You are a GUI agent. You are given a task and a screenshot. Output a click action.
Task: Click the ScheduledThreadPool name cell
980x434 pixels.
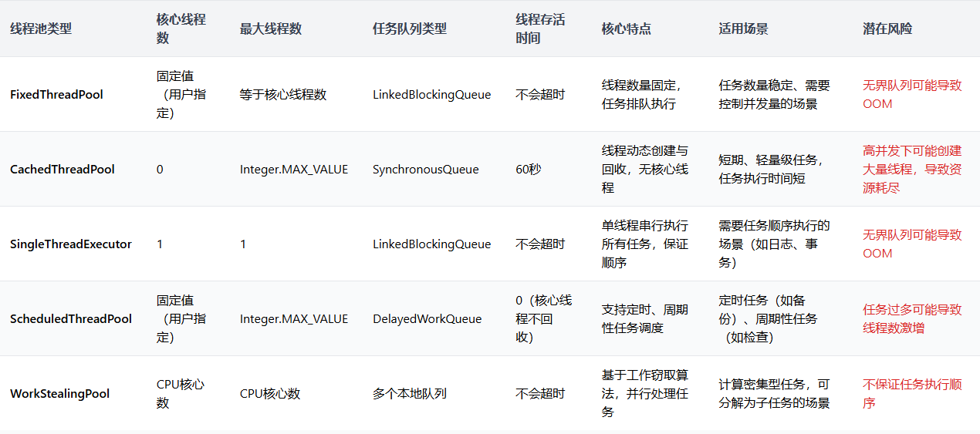(70, 318)
